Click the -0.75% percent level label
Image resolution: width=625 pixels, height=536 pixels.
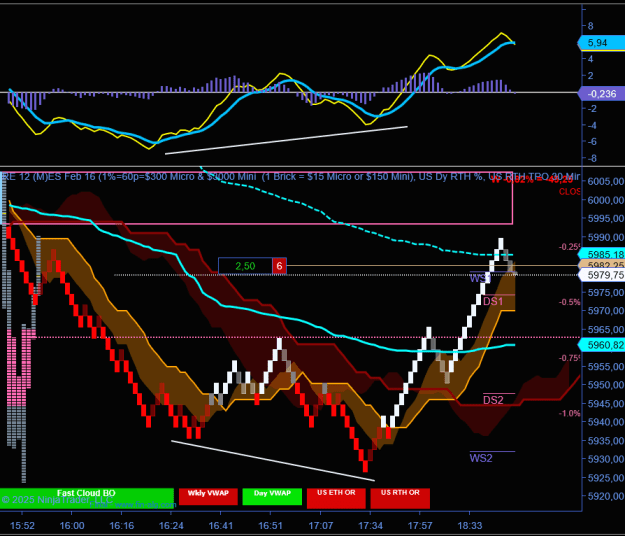click(x=569, y=358)
